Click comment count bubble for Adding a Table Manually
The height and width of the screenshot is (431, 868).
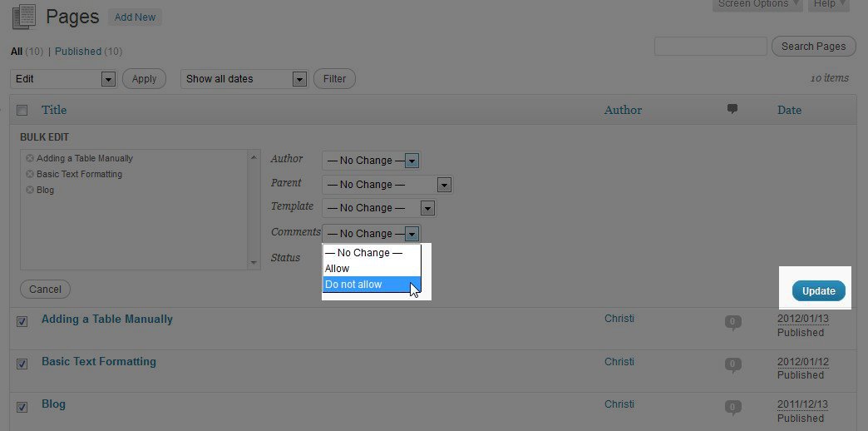[732, 321]
